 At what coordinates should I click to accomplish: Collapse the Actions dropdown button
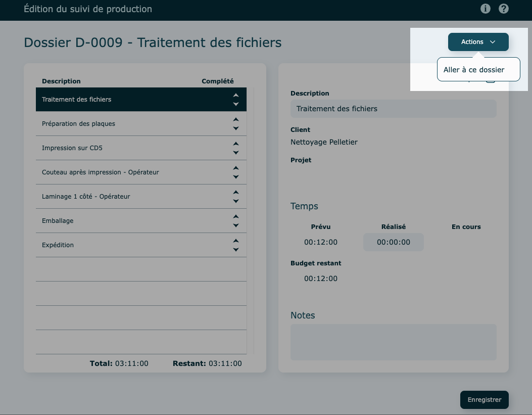coord(478,42)
